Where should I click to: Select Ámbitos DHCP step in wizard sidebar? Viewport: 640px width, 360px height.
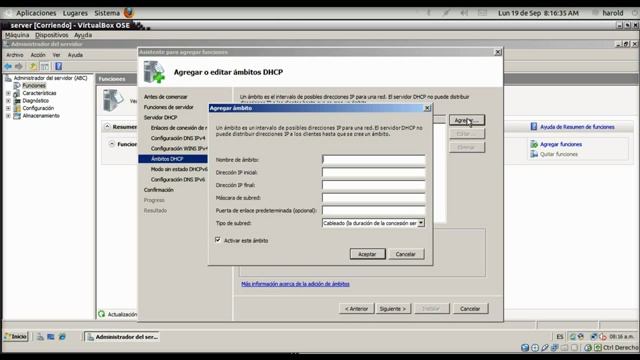click(x=173, y=159)
